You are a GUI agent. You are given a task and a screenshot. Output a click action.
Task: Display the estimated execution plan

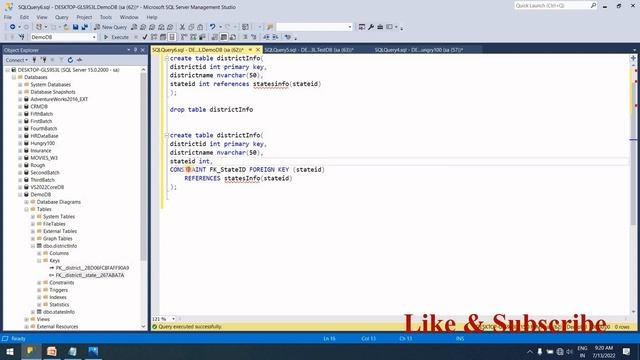pyautogui.click(x=154, y=37)
